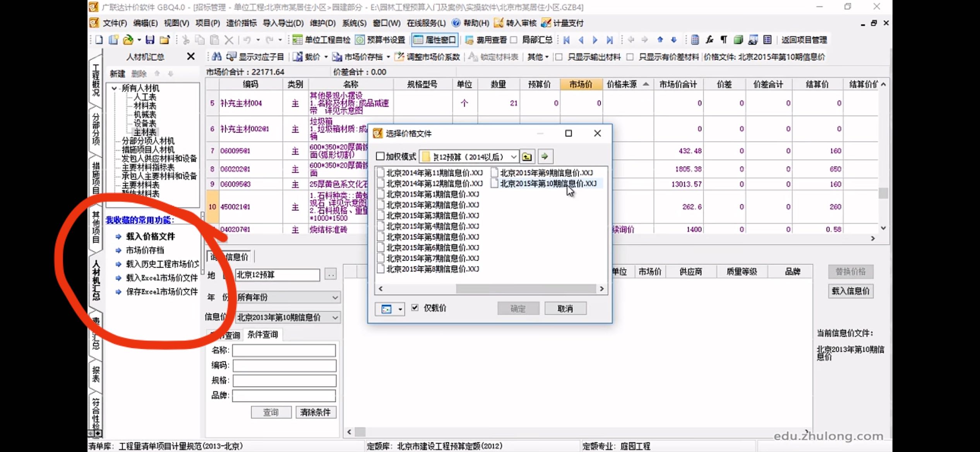Click the 市场价 column header

[x=581, y=84]
